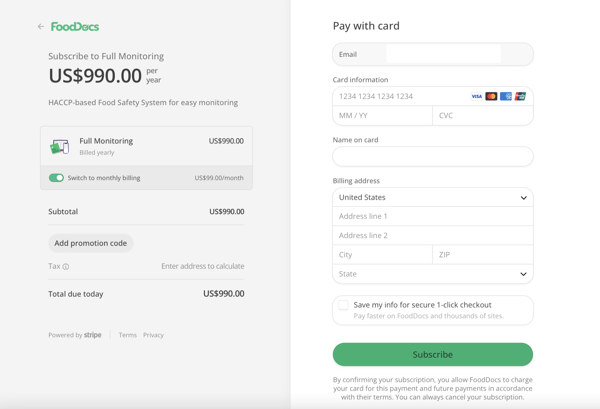Click the UnionPay card icon
Image resolution: width=600 pixels, height=409 pixels.
520,96
